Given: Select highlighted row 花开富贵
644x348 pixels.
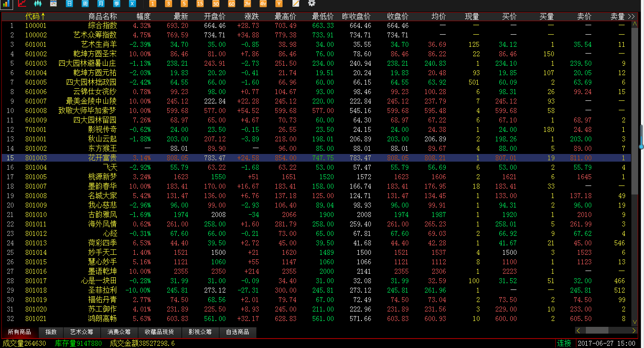Looking at the screenshot, I should coord(316,158).
